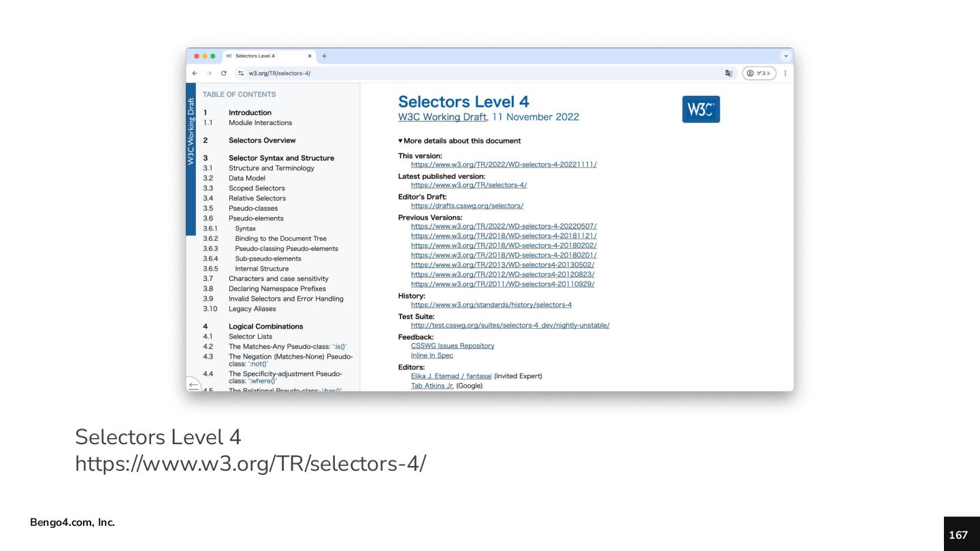Collapse 'More details about this document'

[459, 141]
